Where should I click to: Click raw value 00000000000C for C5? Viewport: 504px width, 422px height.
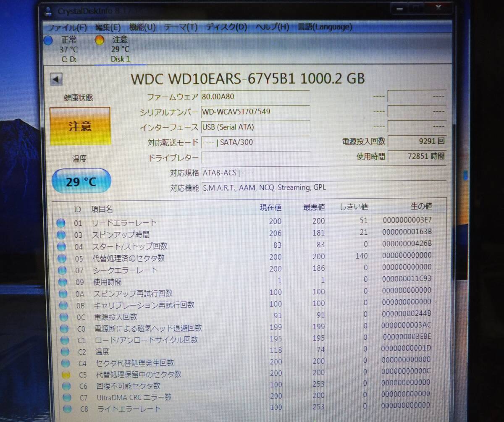coord(405,371)
